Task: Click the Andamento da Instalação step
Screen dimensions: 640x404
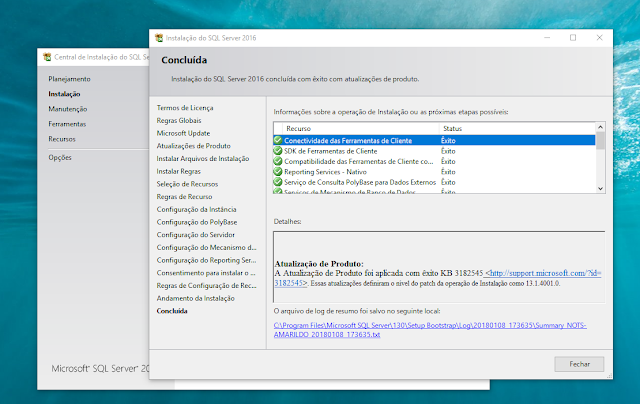Action: tap(196, 298)
